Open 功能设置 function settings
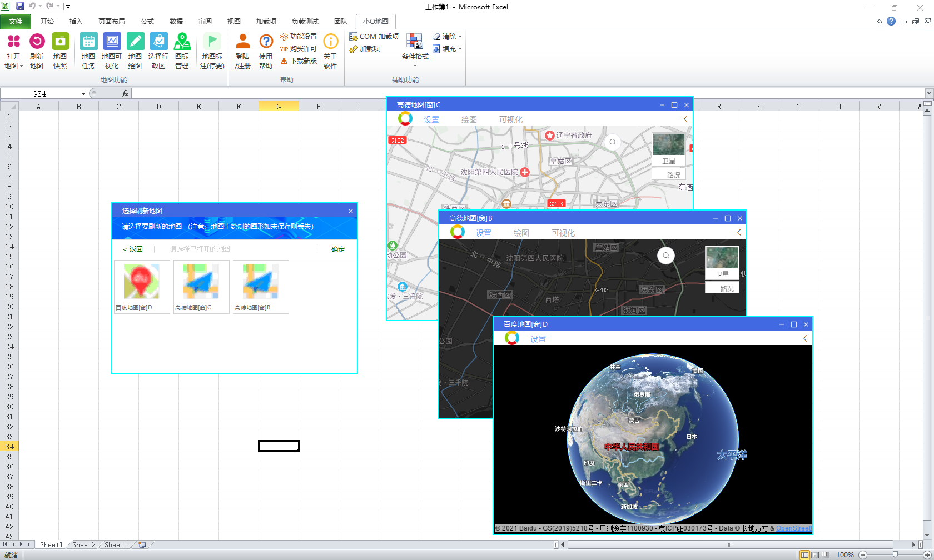Image resolution: width=934 pixels, height=560 pixels. [x=299, y=37]
